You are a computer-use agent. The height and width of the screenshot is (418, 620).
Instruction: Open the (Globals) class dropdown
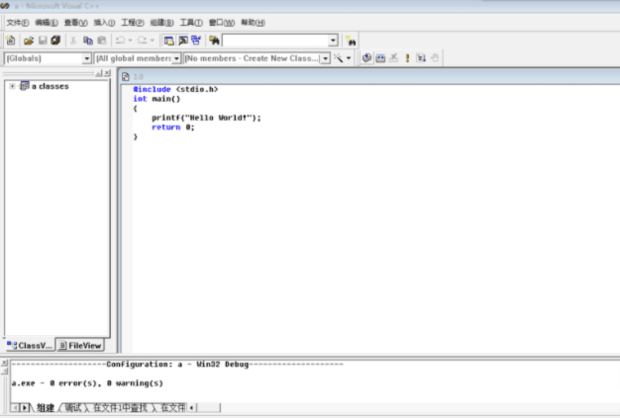(87, 59)
